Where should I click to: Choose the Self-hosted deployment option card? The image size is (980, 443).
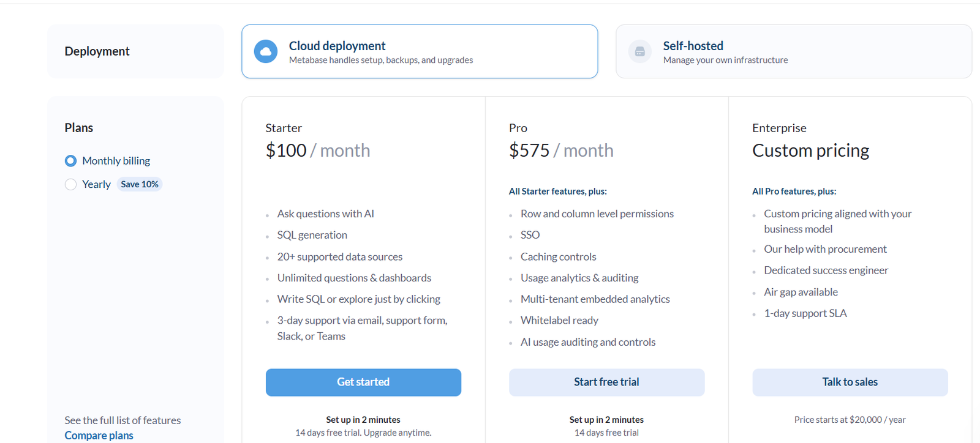pos(794,51)
